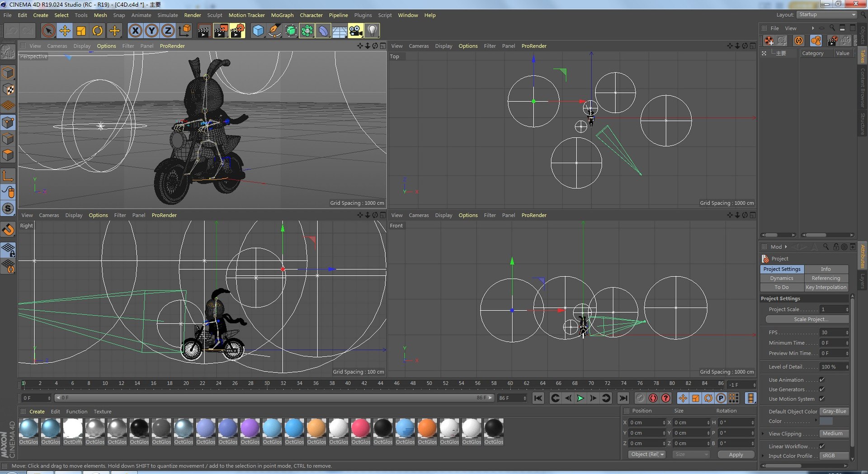Viewport: 868px width, 474px height.
Task: Toggle X axis lock
Action: tap(135, 31)
